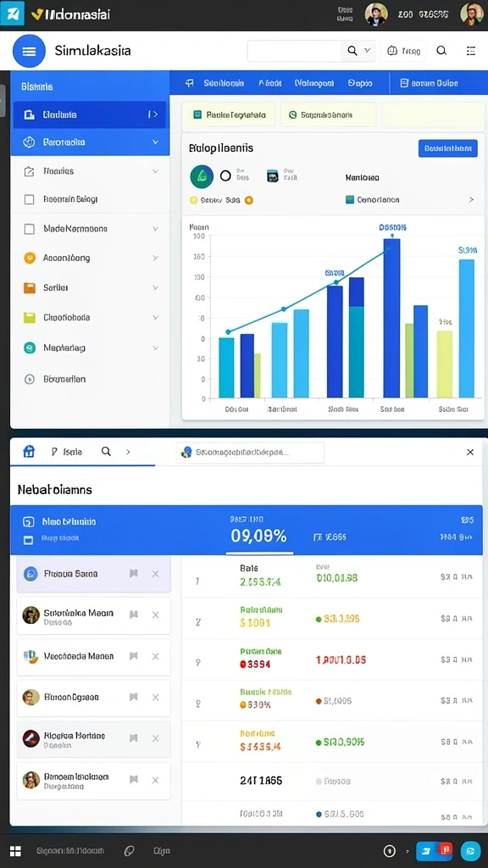Open the list menu icon at top right

tap(471, 51)
